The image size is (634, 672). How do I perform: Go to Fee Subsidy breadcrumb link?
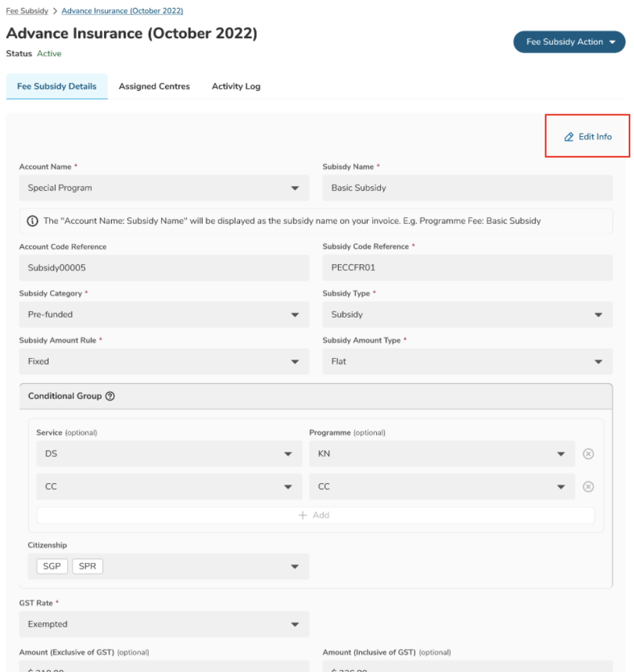(27, 11)
